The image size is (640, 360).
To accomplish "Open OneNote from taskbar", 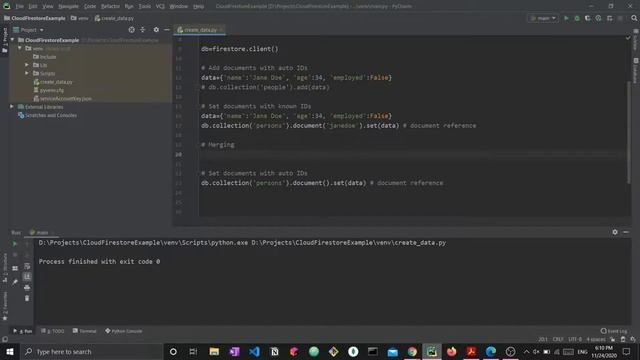I will click(x=234, y=351).
